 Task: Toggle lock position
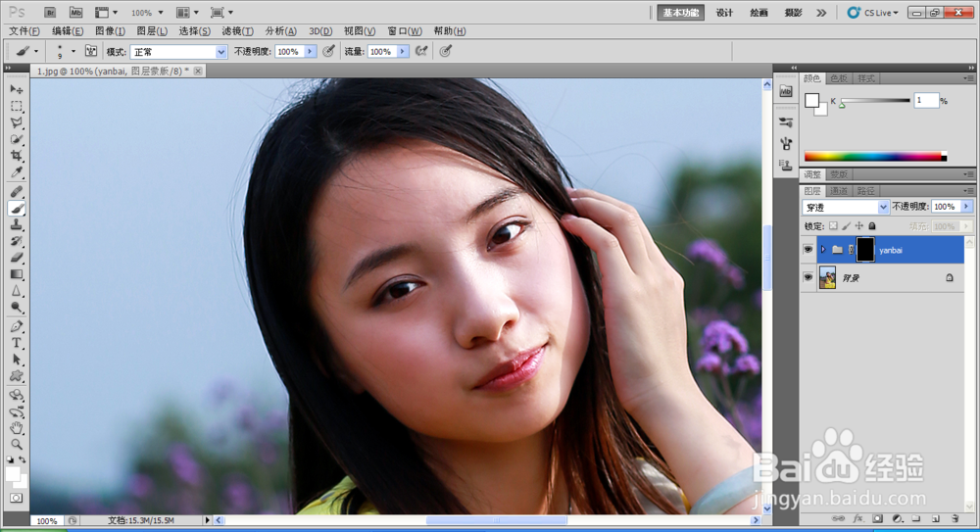click(859, 225)
